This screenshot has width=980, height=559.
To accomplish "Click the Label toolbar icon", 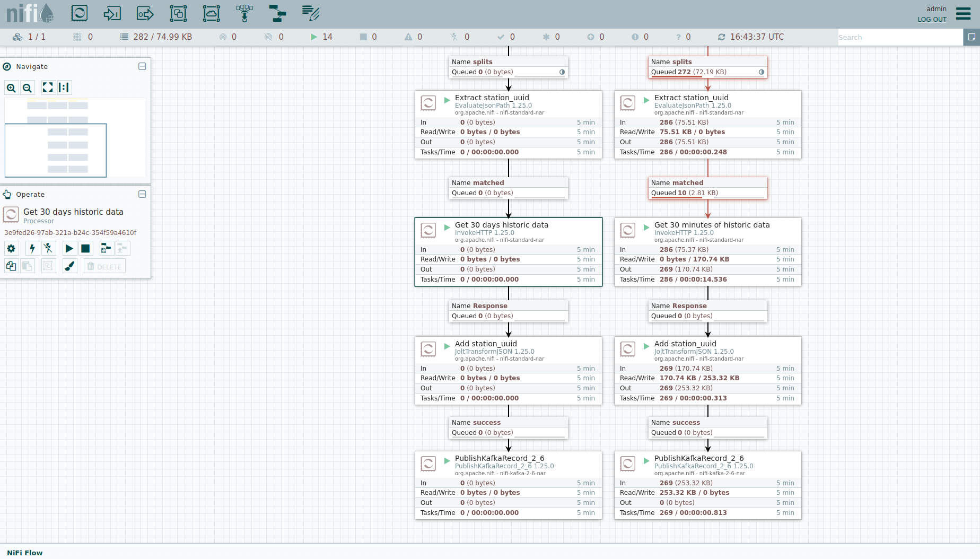I will click(x=310, y=13).
